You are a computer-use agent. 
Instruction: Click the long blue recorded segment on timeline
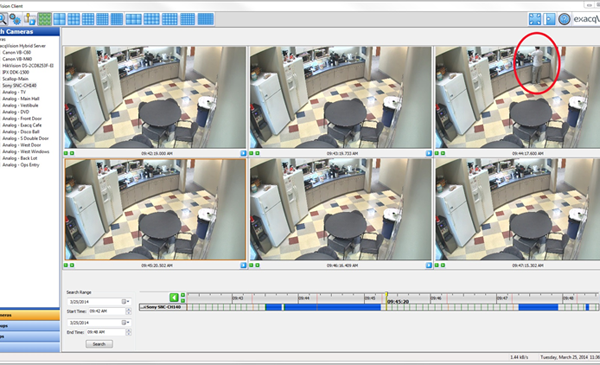coord(332,307)
